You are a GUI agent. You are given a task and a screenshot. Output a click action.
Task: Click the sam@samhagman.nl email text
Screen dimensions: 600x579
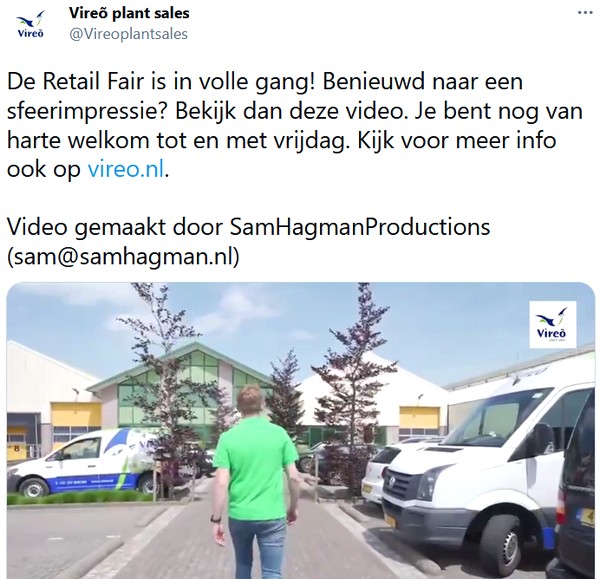[123, 256]
